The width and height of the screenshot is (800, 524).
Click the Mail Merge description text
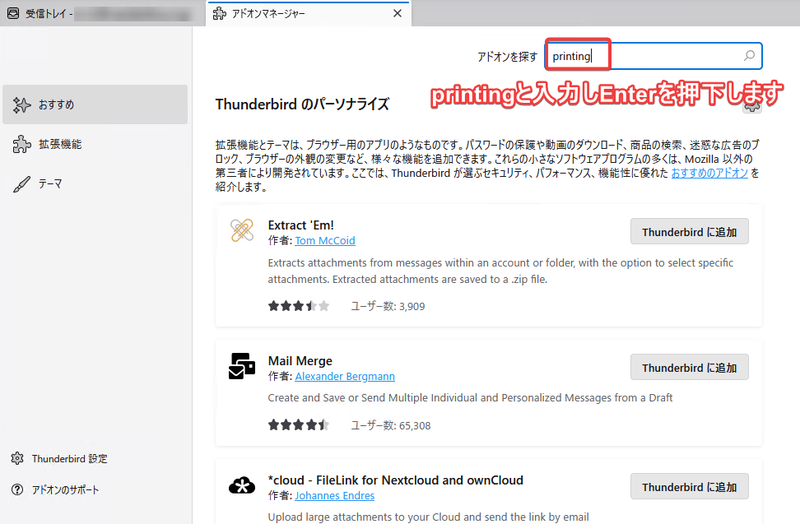(470, 397)
